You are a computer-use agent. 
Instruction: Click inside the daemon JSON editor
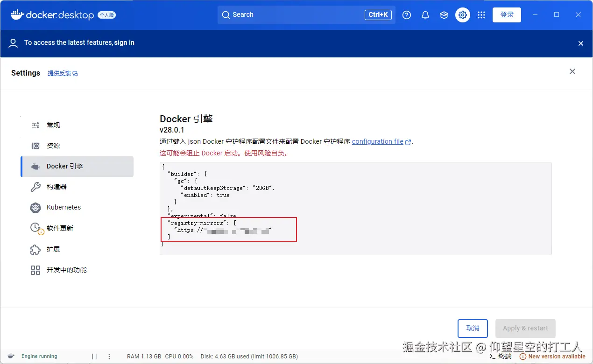tap(355, 209)
